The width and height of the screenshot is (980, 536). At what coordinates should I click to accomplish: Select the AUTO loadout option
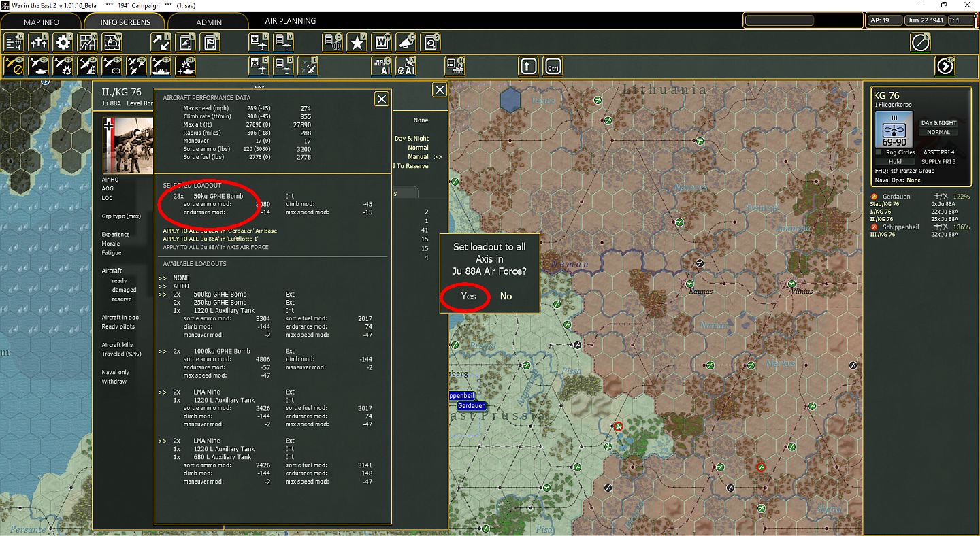pos(181,286)
